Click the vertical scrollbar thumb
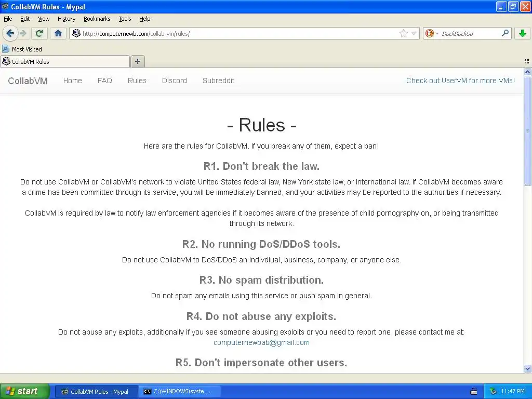 527,130
